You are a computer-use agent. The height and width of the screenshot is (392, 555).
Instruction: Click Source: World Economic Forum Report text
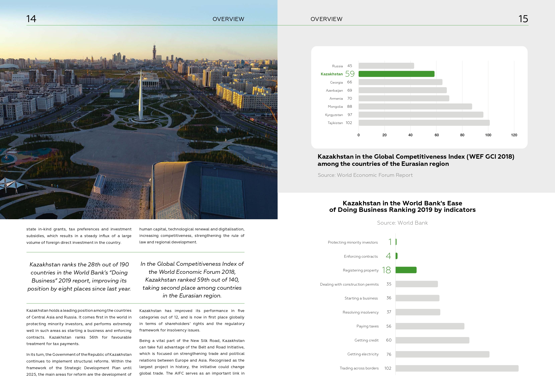point(365,175)
